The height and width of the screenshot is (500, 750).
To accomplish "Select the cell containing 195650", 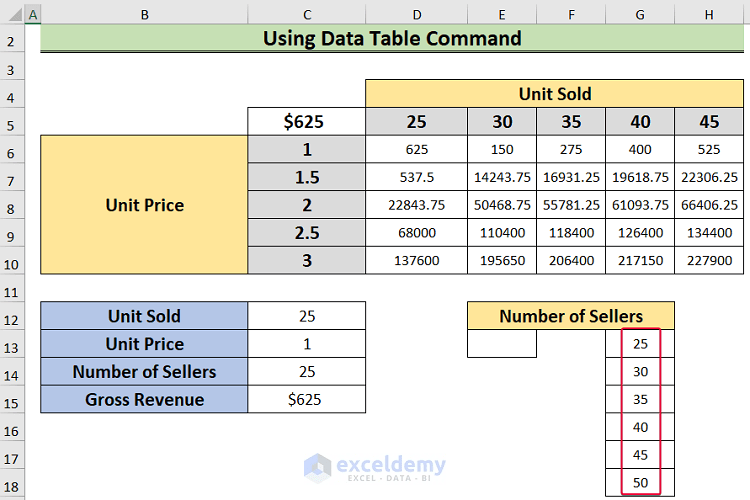I will coord(502,260).
